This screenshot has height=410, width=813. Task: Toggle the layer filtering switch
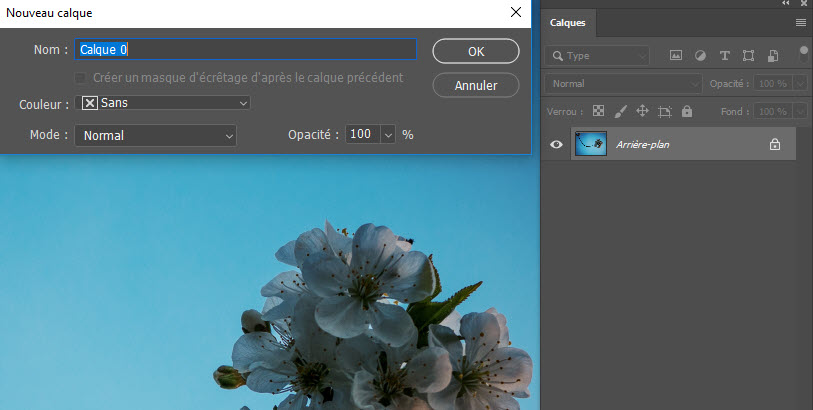(804, 54)
